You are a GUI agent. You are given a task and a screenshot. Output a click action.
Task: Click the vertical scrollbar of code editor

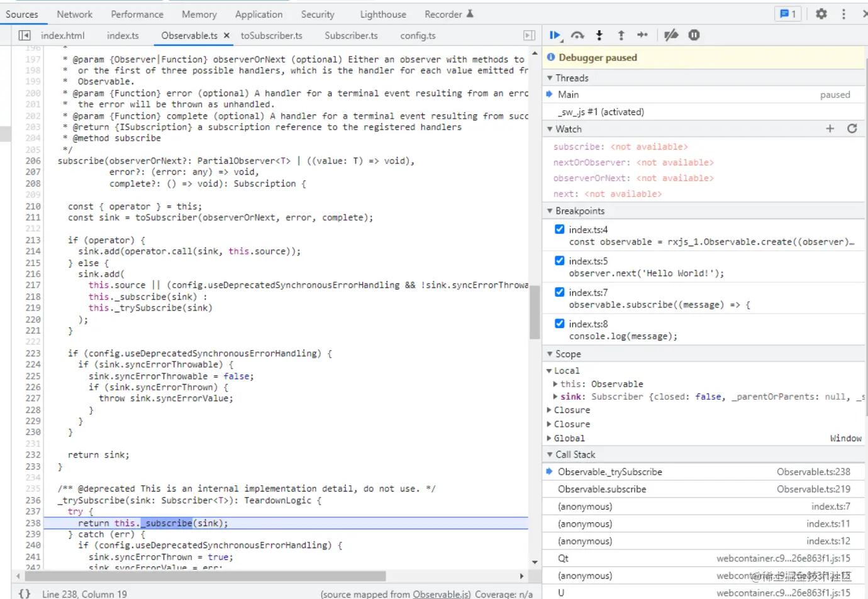pos(535,312)
